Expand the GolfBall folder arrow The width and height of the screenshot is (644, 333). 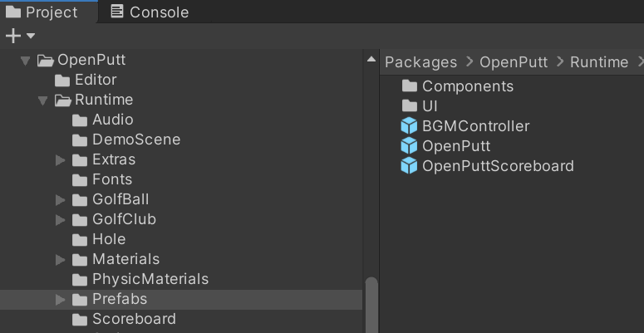pyautogui.click(x=61, y=200)
